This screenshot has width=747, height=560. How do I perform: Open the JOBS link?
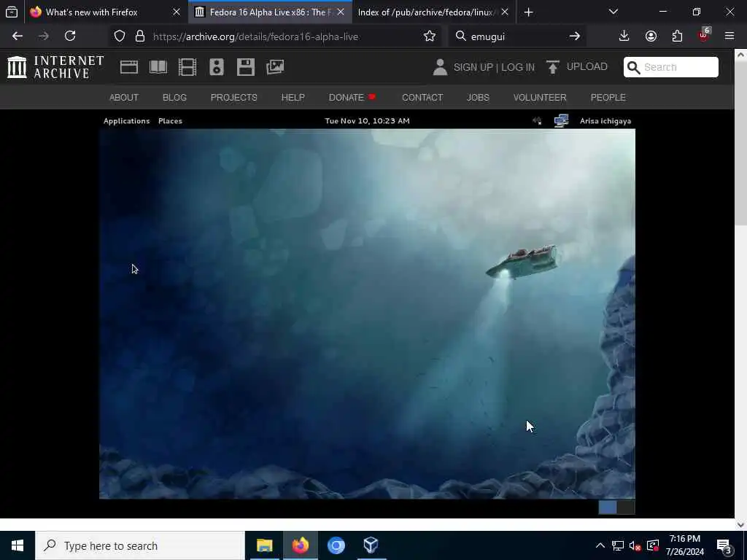478,98
